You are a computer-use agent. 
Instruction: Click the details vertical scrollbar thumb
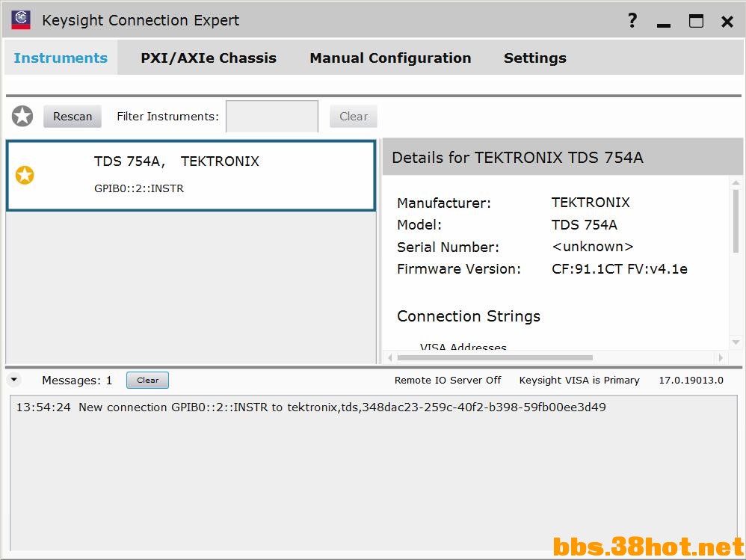pos(736,221)
